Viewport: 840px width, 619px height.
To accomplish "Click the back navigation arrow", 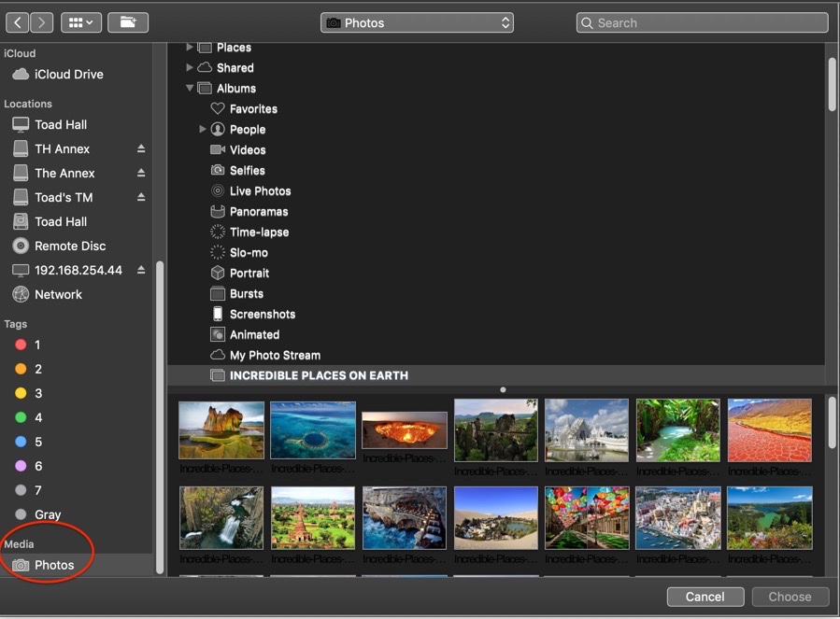I will point(18,22).
